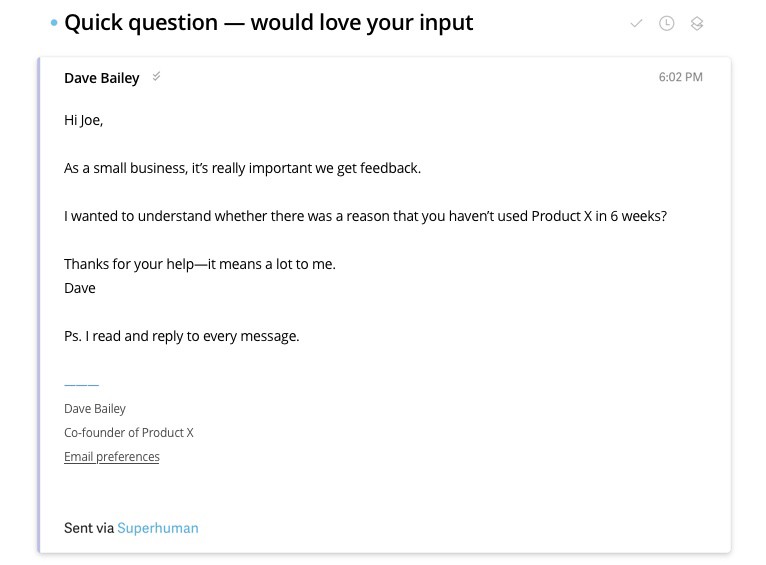The height and width of the screenshot is (565, 766).
Task: Click the "Ps. I read and reply" line
Action: [x=182, y=336]
